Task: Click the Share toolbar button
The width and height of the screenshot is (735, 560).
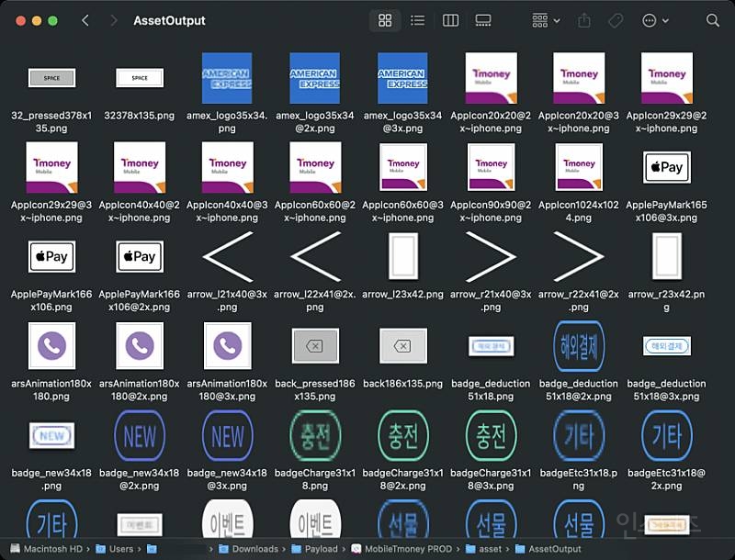Action: click(x=584, y=20)
